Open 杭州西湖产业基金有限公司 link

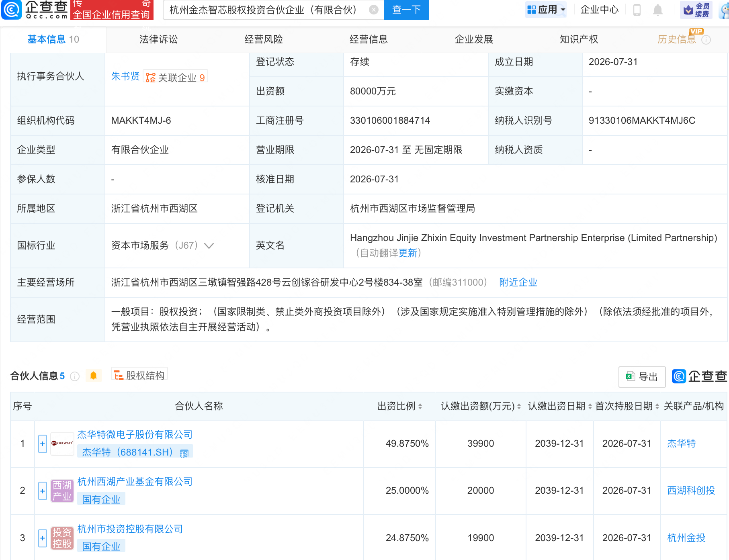coord(135,482)
